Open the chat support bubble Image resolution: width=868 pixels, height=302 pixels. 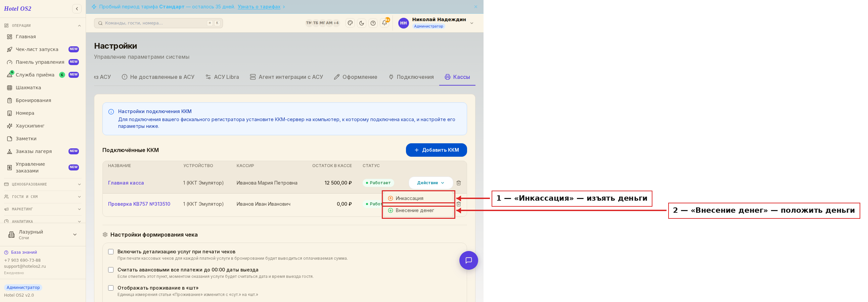(468, 260)
